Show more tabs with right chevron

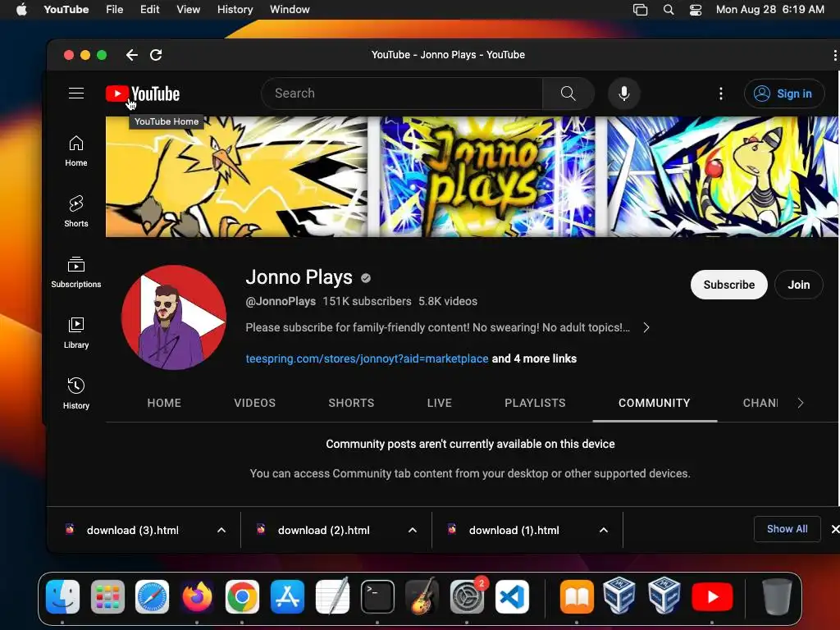point(800,403)
